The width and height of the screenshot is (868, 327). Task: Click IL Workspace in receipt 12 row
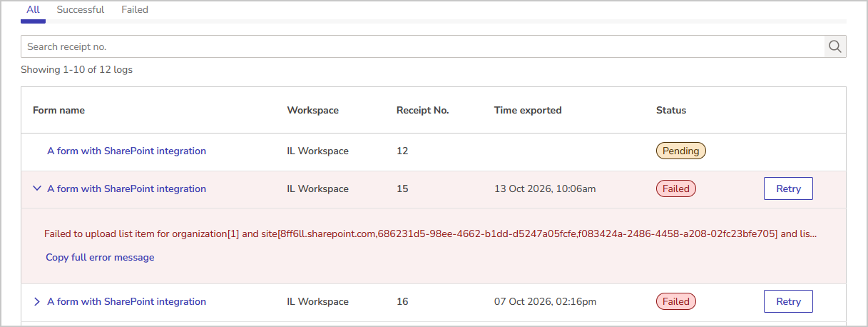pyautogui.click(x=318, y=151)
